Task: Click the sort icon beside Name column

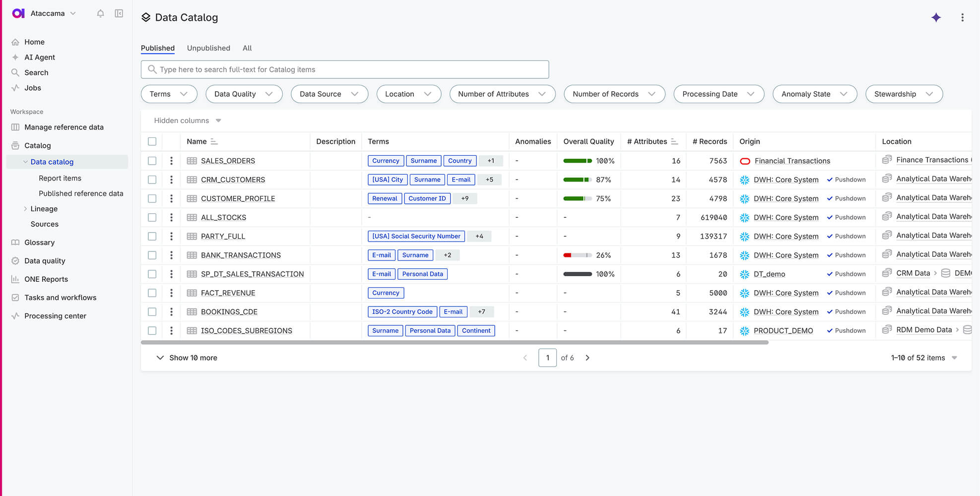Action: [x=214, y=141]
